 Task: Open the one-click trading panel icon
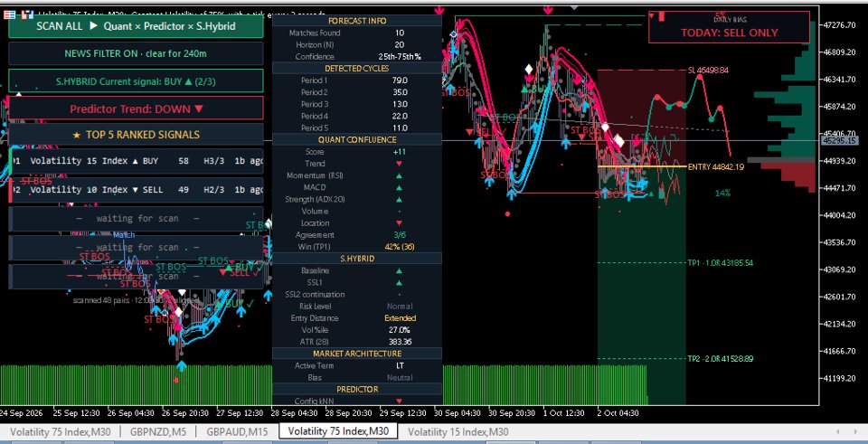(9, 14)
